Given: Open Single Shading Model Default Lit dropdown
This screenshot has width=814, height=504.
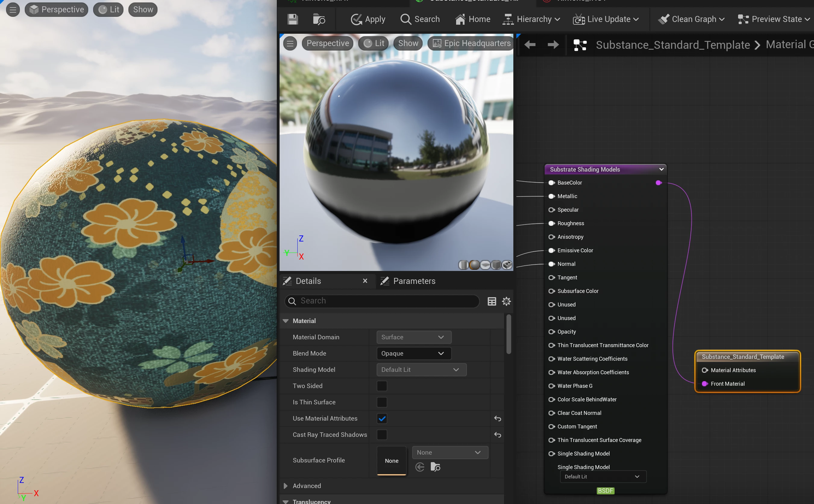Looking at the screenshot, I should coord(603,477).
